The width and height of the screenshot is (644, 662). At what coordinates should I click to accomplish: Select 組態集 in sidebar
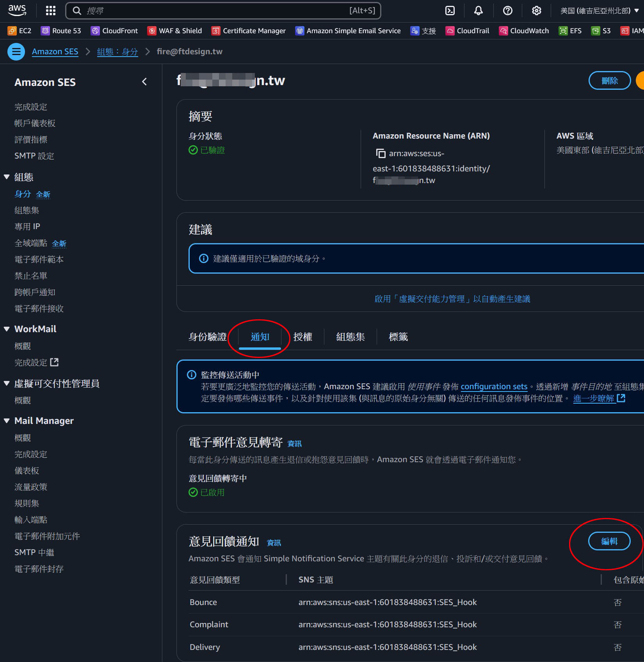(27, 210)
